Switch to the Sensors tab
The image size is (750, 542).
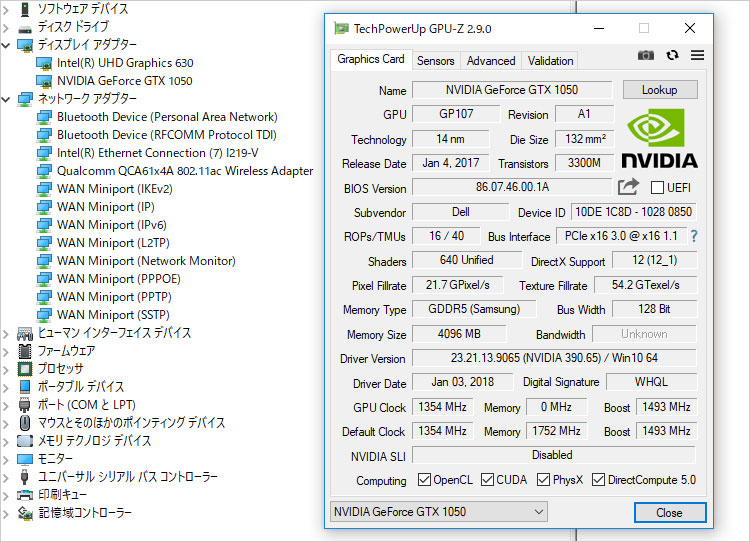tap(435, 61)
